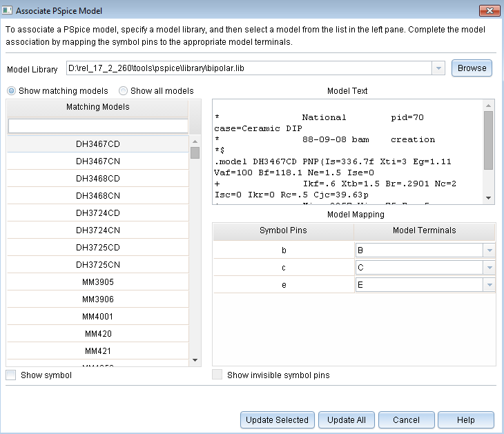The width and height of the screenshot is (504, 434).
Task: Select the Show matching models radio button
Action: (x=12, y=91)
